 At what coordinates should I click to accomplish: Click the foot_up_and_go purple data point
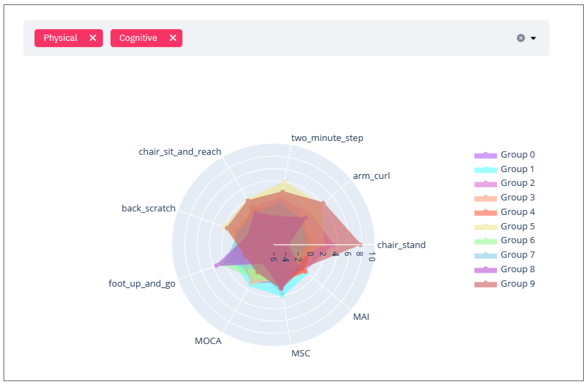pyautogui.click(x=216, y=265)
